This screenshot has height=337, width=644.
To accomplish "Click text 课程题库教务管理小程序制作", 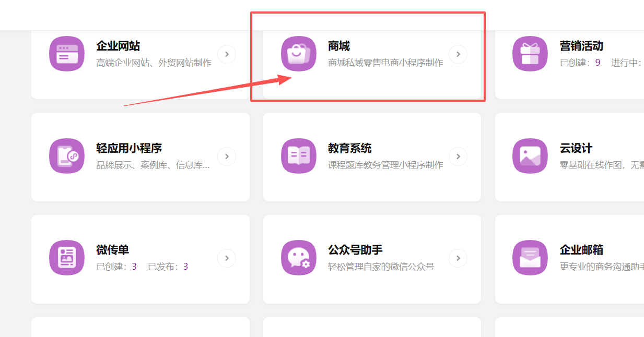I will (x=385, y=165).
